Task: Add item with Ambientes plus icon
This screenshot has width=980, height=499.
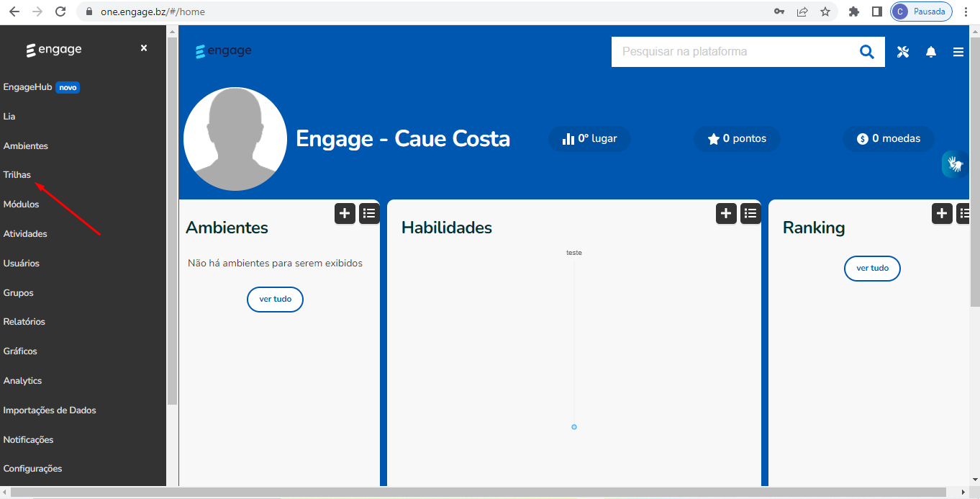Action: [345, 213]
